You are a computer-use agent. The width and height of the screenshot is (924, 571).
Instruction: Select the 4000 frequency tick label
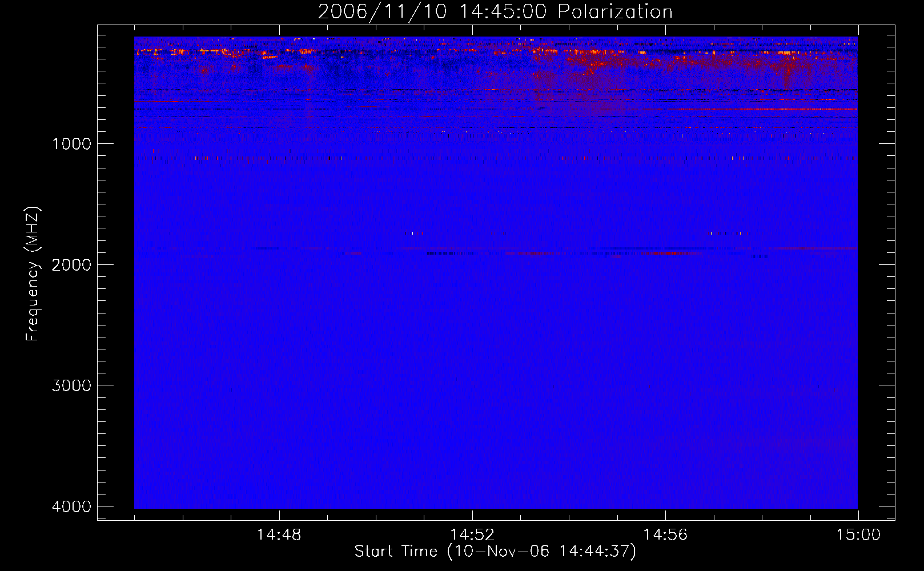(71, 506)
